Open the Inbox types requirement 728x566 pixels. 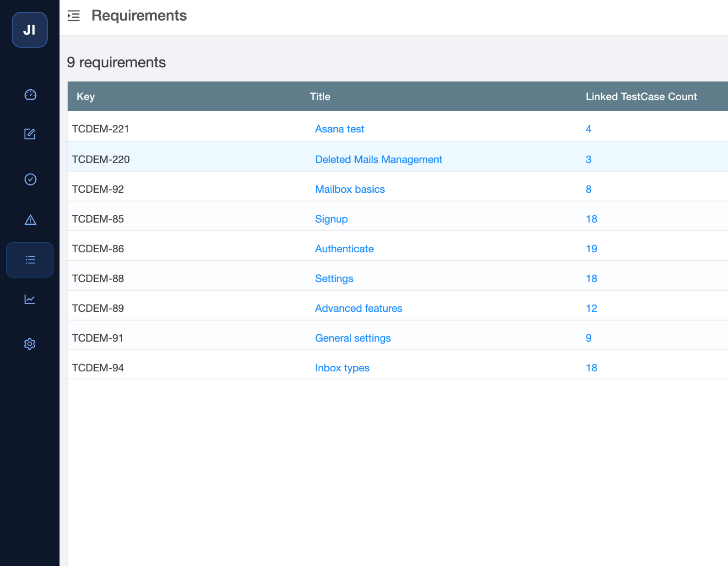342,368
